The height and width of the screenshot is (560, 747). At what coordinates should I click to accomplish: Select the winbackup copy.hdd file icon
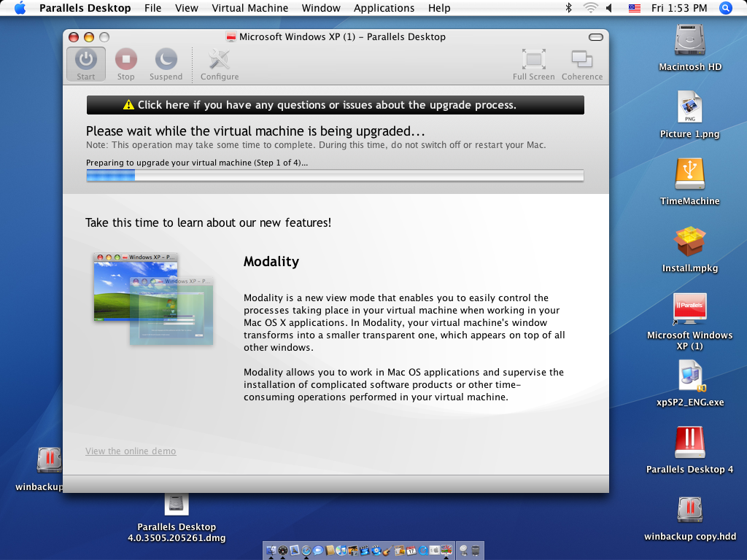690,510
